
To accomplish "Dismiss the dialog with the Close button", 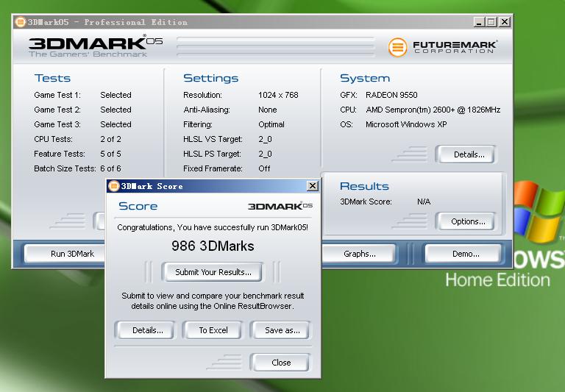I will 281,363.
